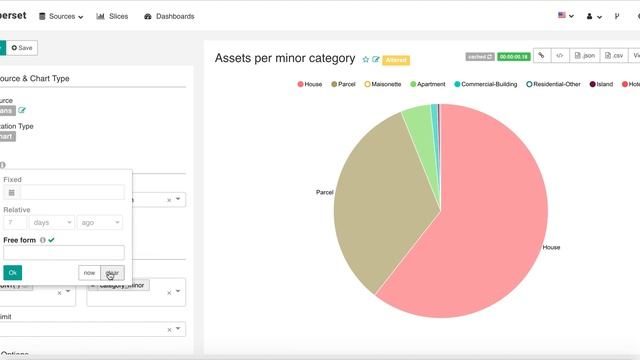The height and width of the screenshot is (360, 640).
Task: Click the Altered badge
Action: click(x=396, y=60)
